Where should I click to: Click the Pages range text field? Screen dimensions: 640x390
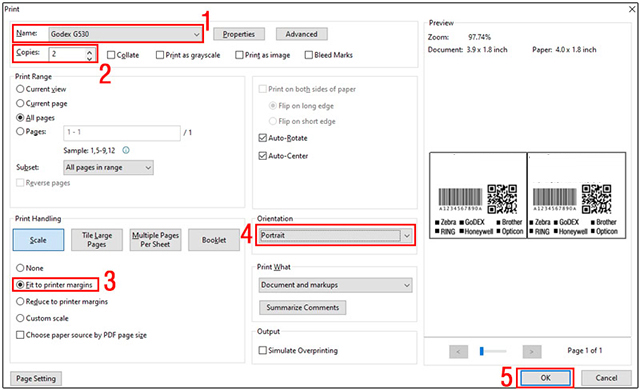[122, 133]
